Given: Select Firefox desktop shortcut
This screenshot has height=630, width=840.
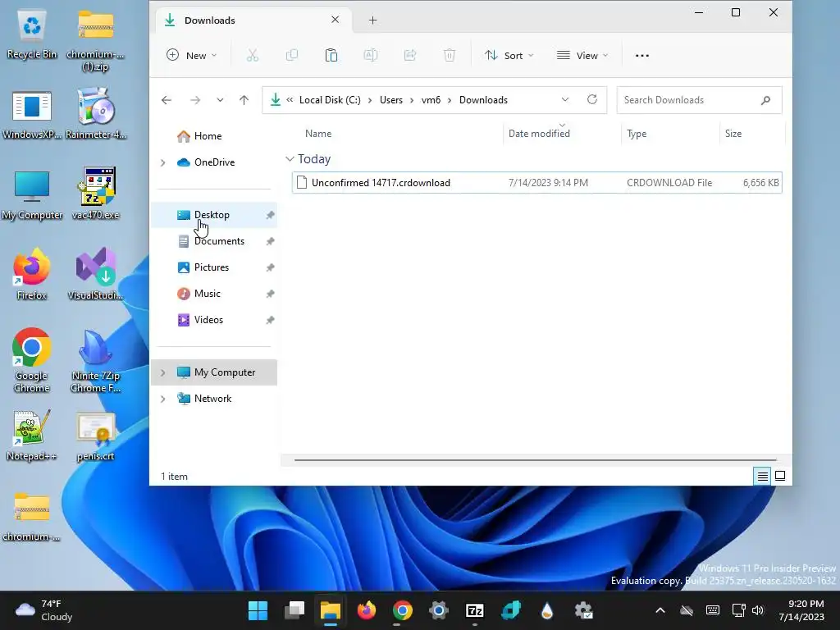Looking at the screenshot, I should click(x=32, y=274).
